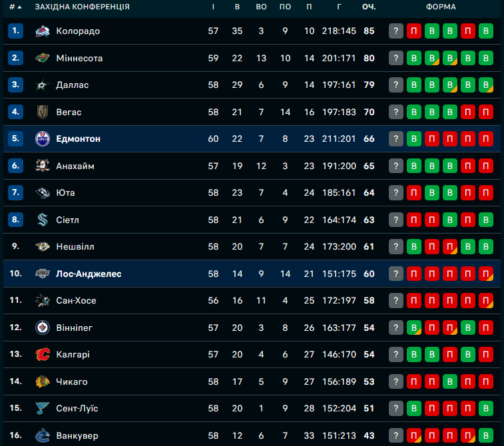
Task: Click the Minnesota Wild team logo
Action: [43, 58]
